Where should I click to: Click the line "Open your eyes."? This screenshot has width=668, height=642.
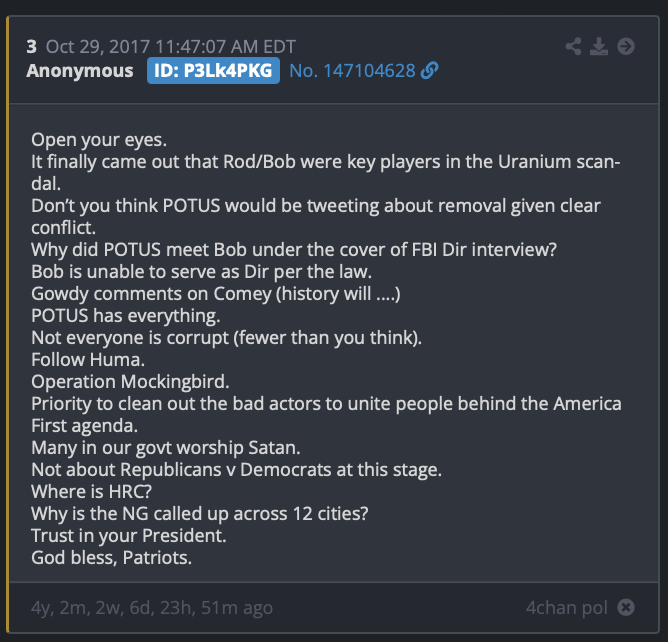coord(99,140)
